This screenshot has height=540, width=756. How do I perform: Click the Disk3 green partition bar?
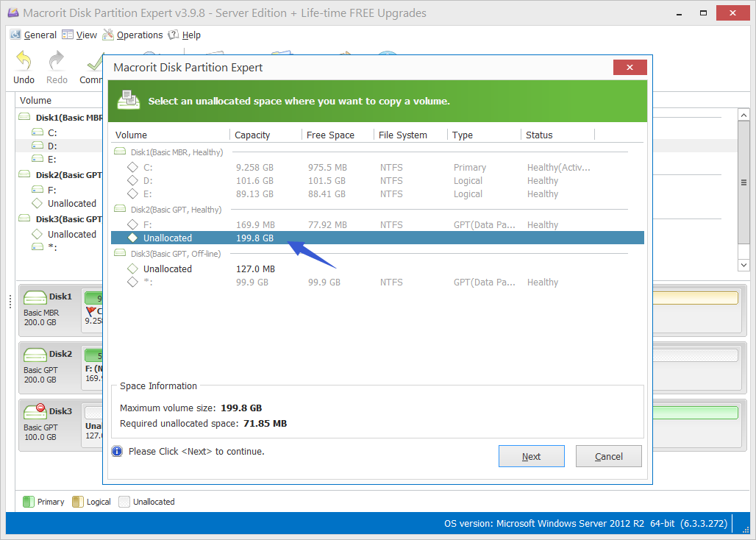pos(695,413)
